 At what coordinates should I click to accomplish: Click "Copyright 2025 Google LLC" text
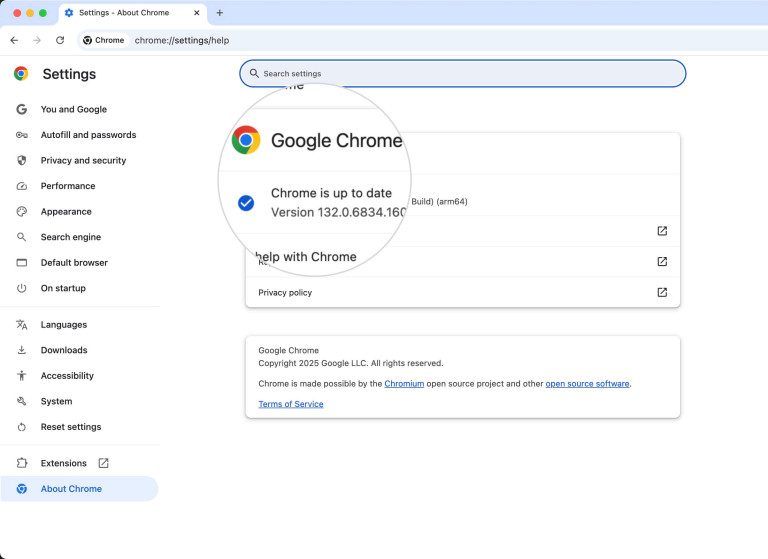point(313,363)
